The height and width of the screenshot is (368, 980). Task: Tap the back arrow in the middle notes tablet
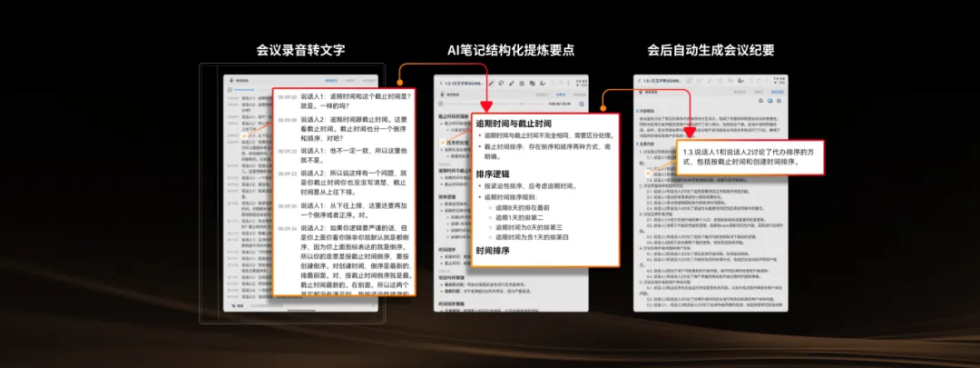[x=441, y=84]
